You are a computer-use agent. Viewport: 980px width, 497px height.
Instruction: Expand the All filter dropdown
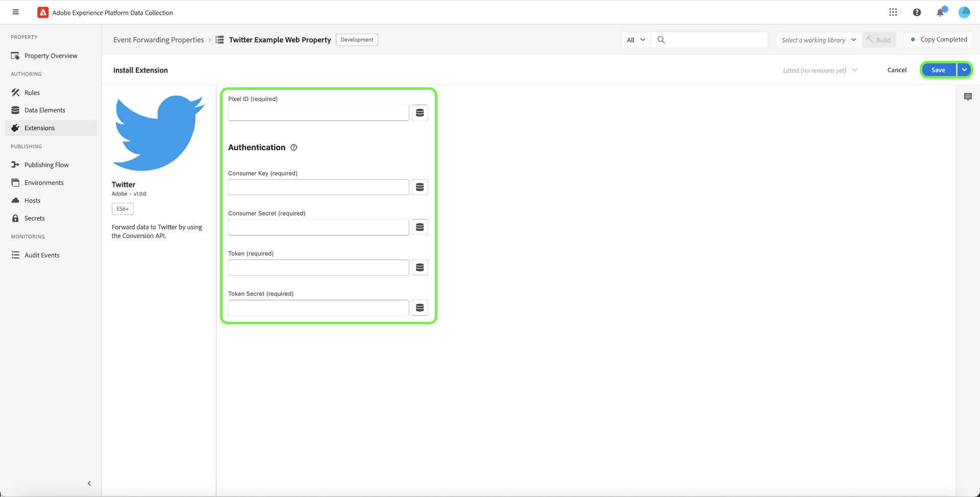(x=636, y=40)
